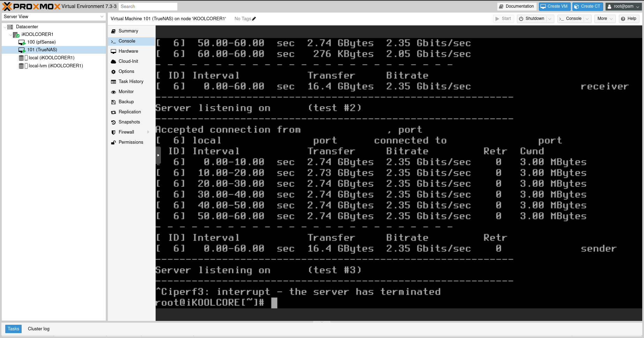Expand the Firewall submenu arrow
Screen dimensions: 644x338
point(148,132)
